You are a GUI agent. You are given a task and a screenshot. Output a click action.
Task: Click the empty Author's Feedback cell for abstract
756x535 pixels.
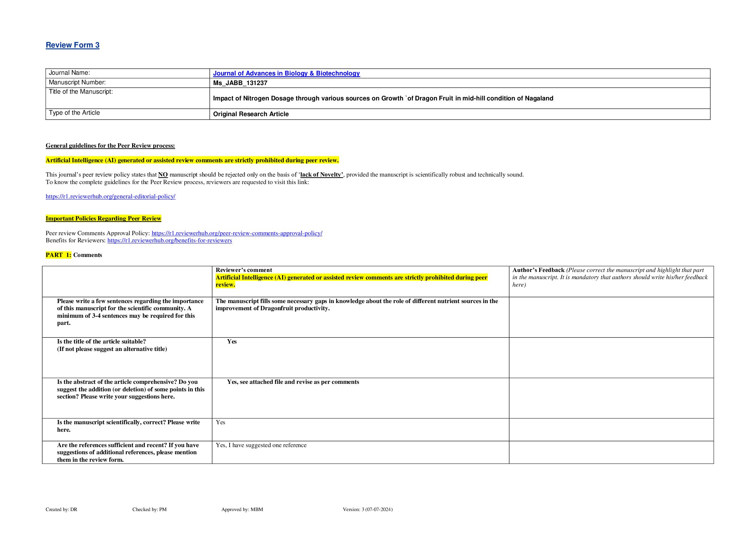[611, 398]
